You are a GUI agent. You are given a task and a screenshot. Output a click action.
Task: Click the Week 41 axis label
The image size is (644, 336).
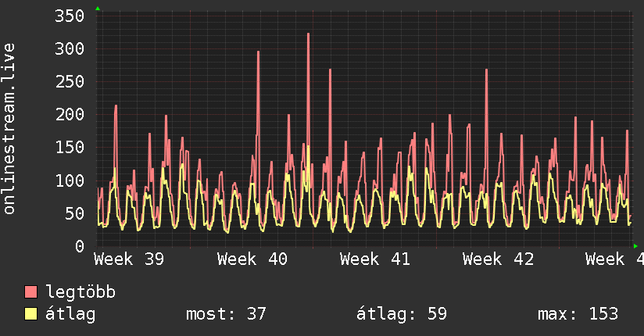[x=375, y=259]
